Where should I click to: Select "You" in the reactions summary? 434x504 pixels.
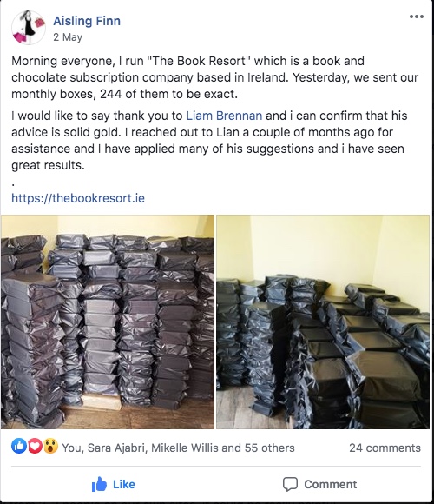(x=73, y=448)
